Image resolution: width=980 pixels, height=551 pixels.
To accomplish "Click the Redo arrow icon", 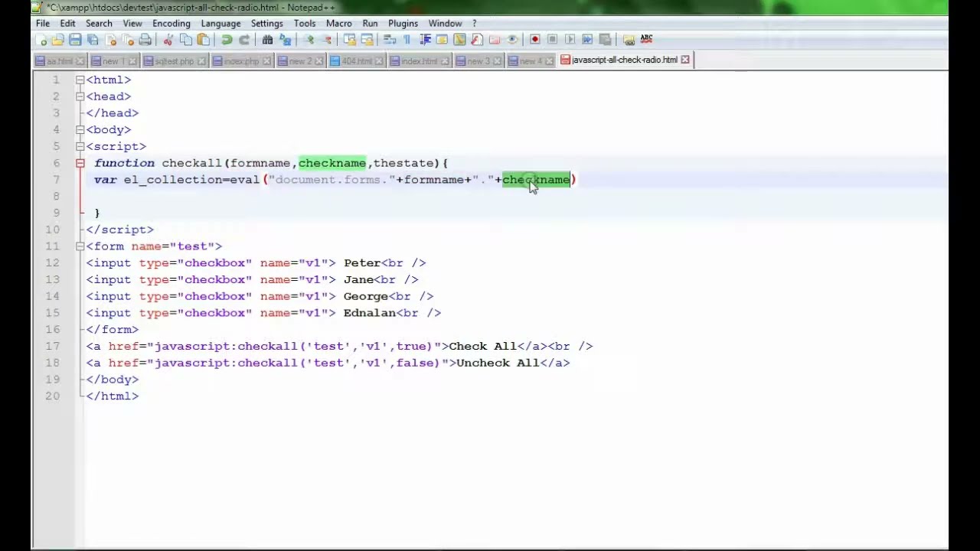I will [x=244, y=40].
